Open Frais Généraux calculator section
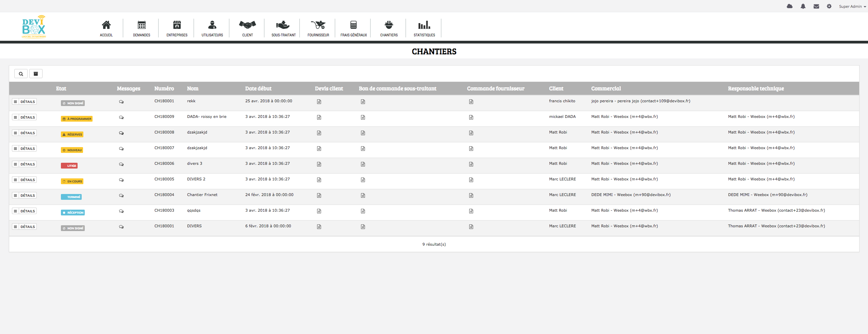 (x=354, y=28)
